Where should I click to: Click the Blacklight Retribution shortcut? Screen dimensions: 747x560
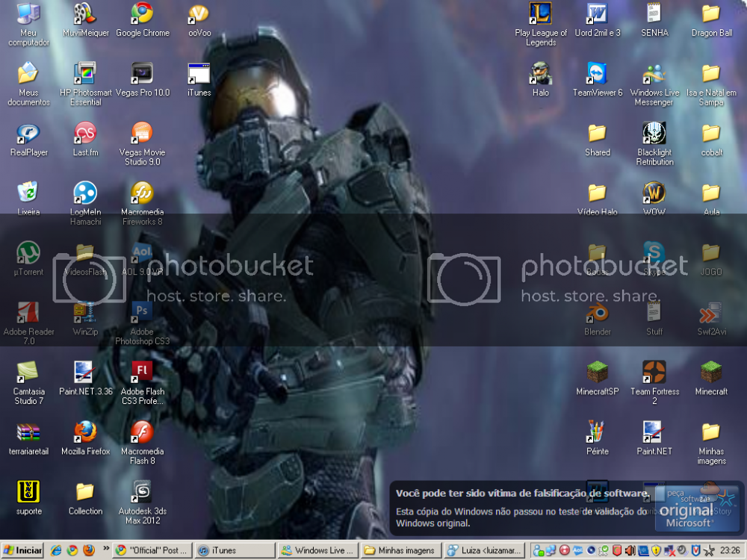pos(654,144)
